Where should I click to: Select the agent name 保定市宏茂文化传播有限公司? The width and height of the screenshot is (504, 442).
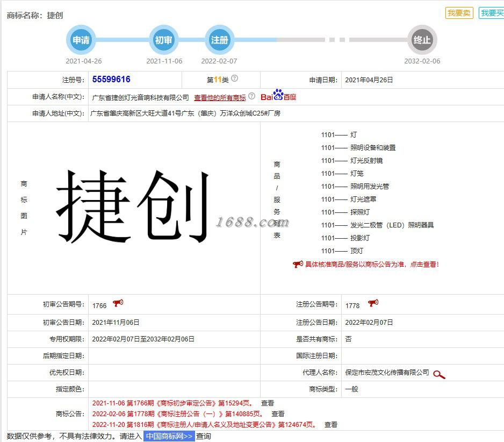tap(387, 373)
